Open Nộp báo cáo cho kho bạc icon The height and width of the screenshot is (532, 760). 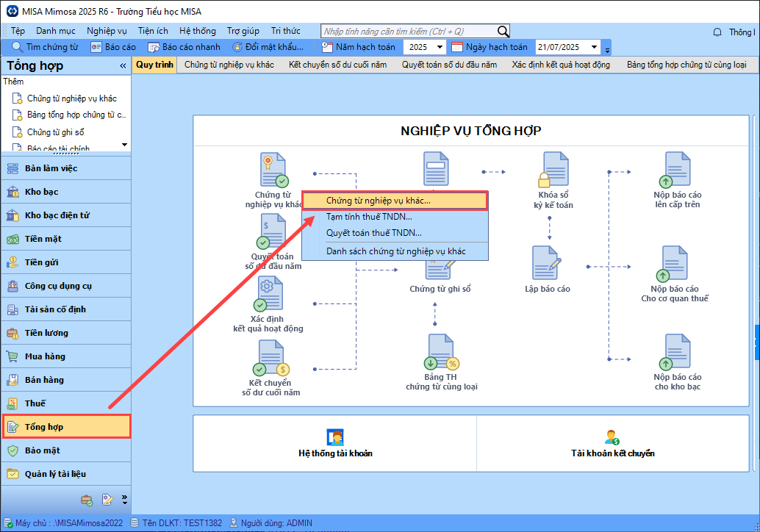tap(675, 352)
